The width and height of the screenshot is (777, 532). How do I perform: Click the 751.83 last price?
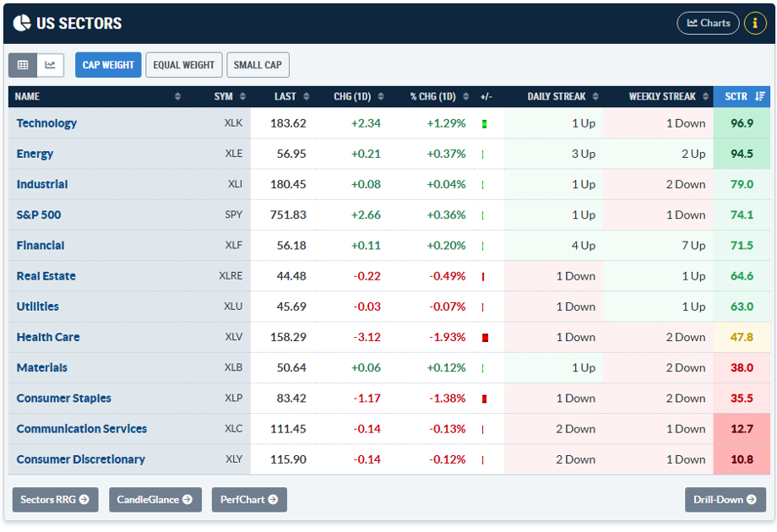pyautogui.click(x=288, y=215)
